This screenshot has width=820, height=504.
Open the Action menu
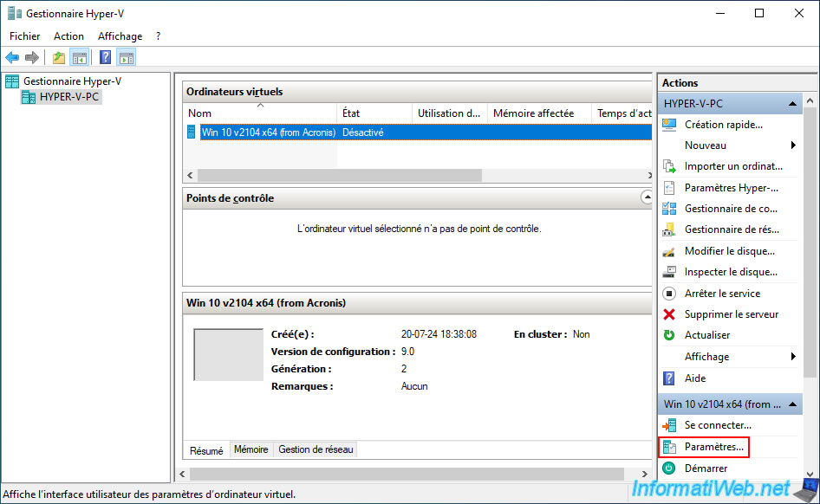68,36
